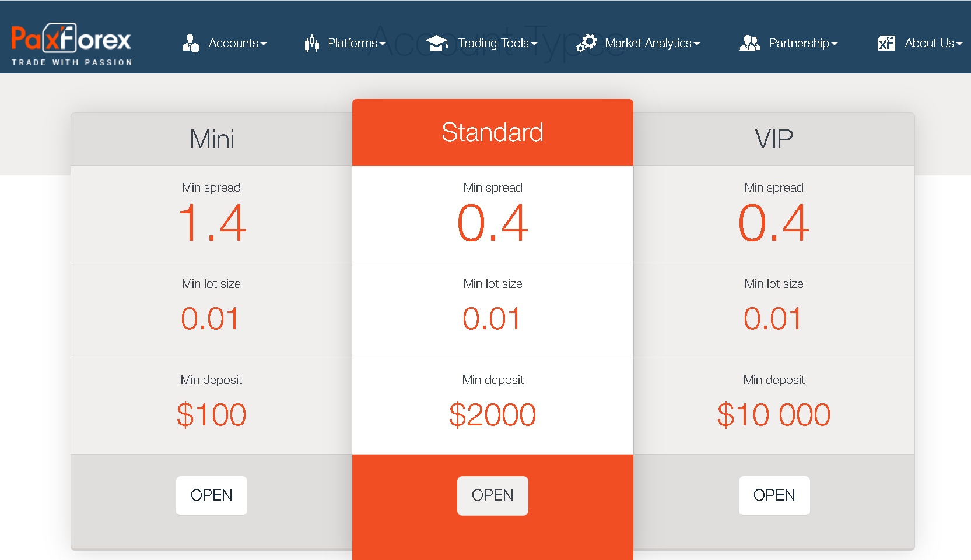Click the Partnership people icon
This screenshot has width=971, height=560.
coord(749,43)
